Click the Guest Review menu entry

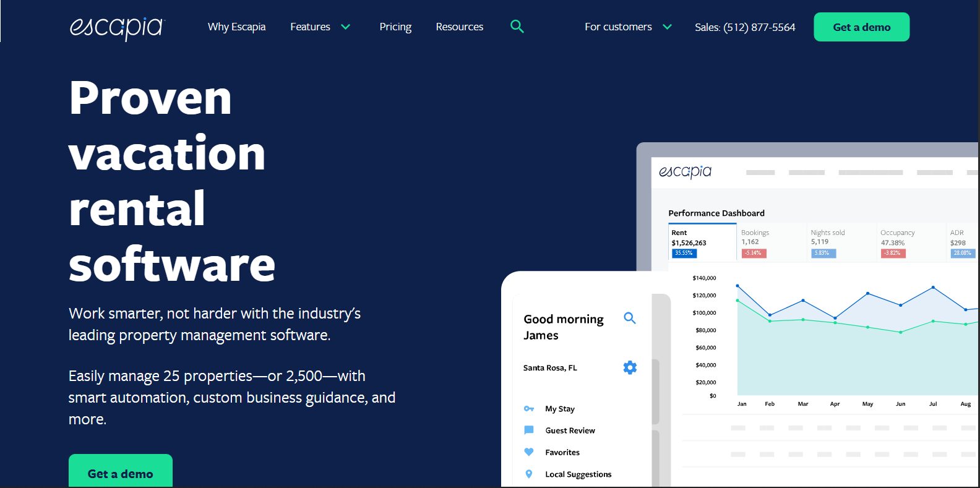570,430
